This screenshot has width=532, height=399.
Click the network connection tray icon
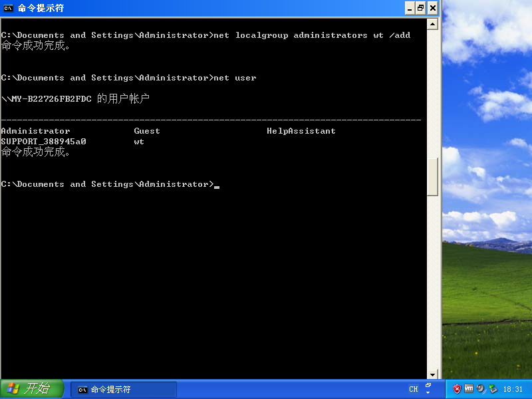[x=493, y=389]
